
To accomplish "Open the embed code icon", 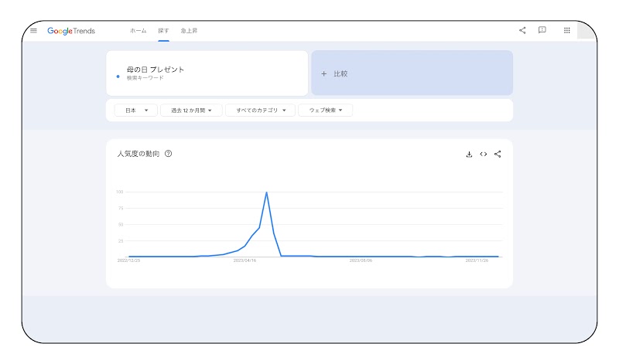I will coord(483,155).
